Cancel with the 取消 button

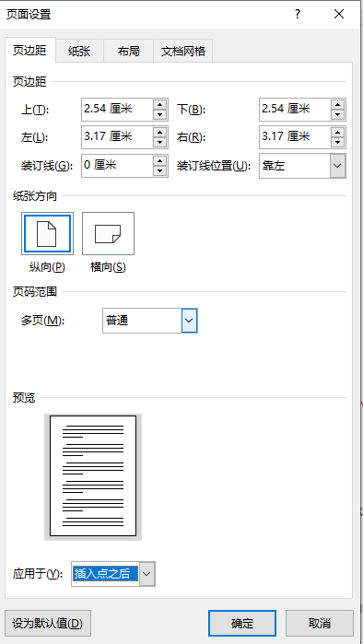click(320, 624)
